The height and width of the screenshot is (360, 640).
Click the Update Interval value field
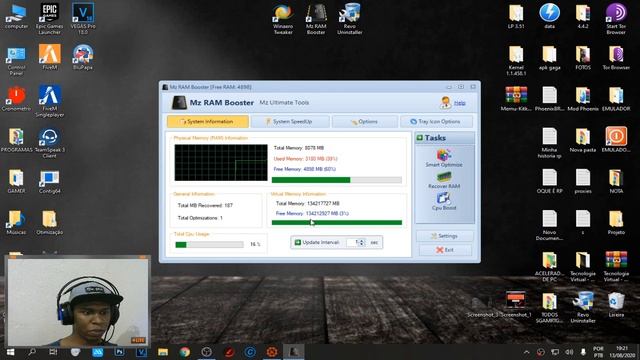pyautogui.click(x=352, y=242)
